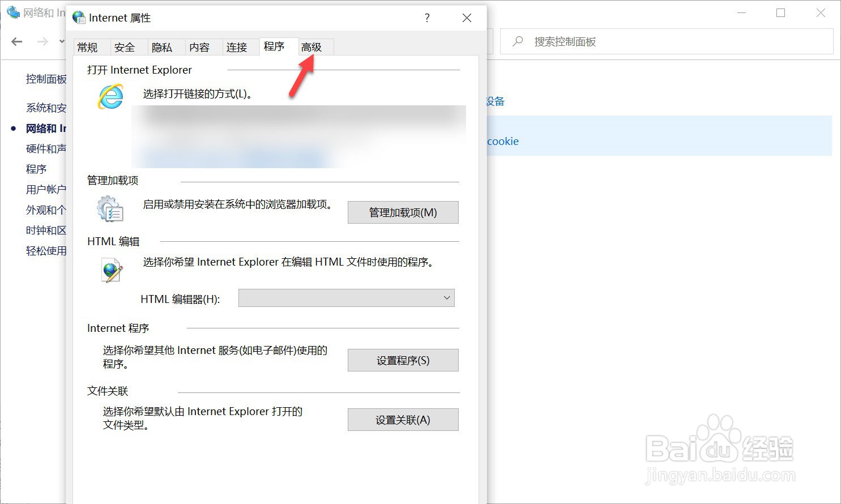Click 启用或禁用安装在系统中的浏览器加载项 text
This screenshot has width=841, height=504.
tap(238, 204)
